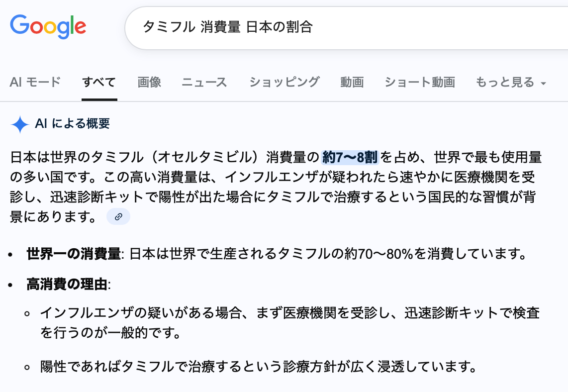Open the ショート動画 tab
Screen dimensions: 568x392
[419, 82]
